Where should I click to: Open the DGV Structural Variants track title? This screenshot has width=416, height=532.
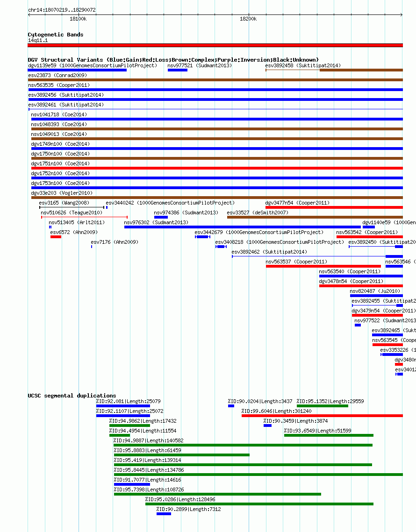173,60
